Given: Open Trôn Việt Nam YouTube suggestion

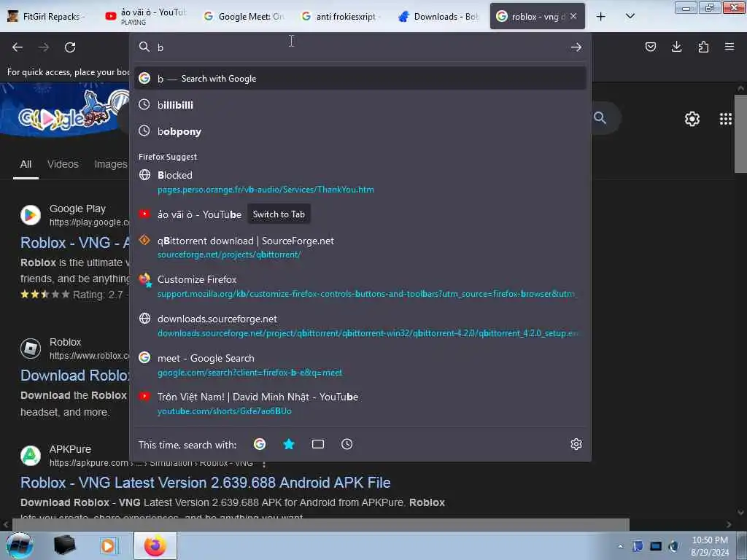Looking at the screenshot, I should 360,403.
